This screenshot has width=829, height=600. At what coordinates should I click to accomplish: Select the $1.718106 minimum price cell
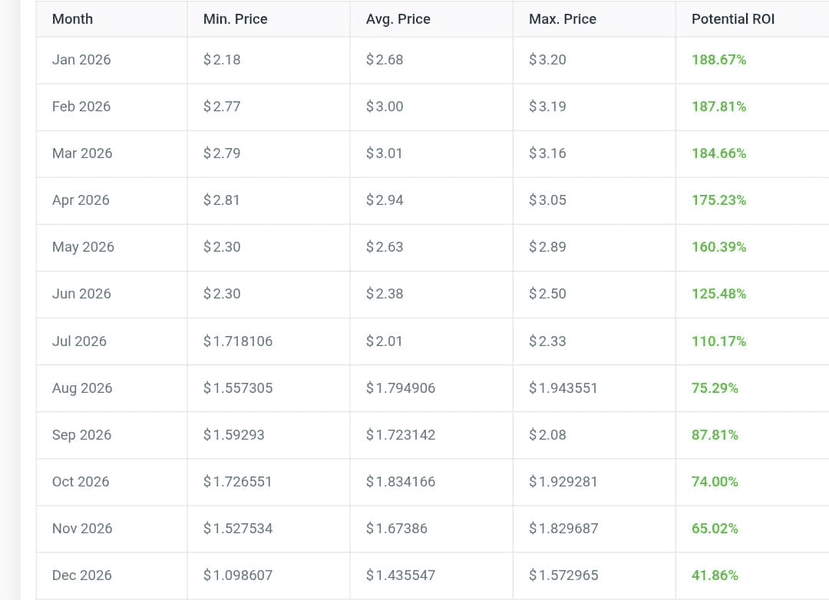tap(237, 341)
